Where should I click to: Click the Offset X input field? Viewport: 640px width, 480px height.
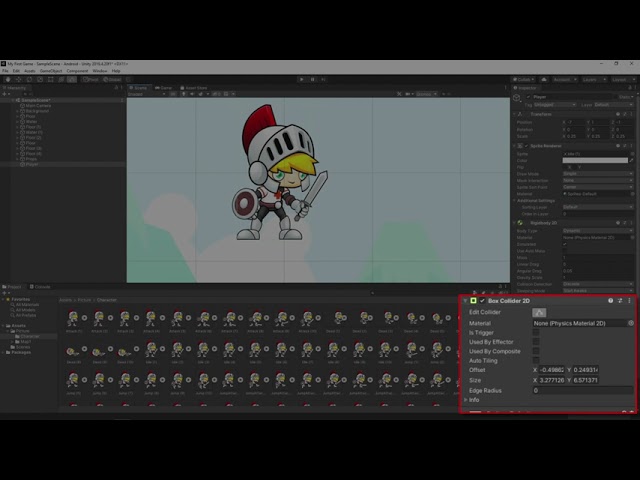(552, 370)
